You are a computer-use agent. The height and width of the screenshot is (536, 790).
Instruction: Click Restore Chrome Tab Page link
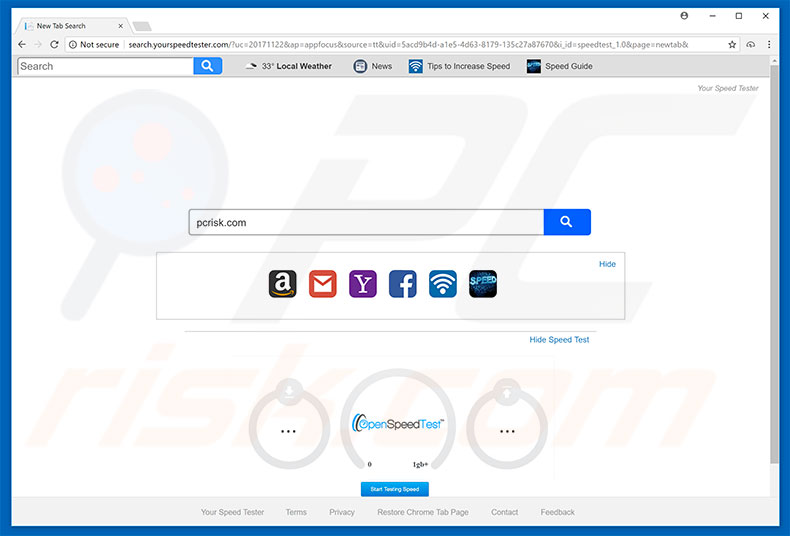423,512
